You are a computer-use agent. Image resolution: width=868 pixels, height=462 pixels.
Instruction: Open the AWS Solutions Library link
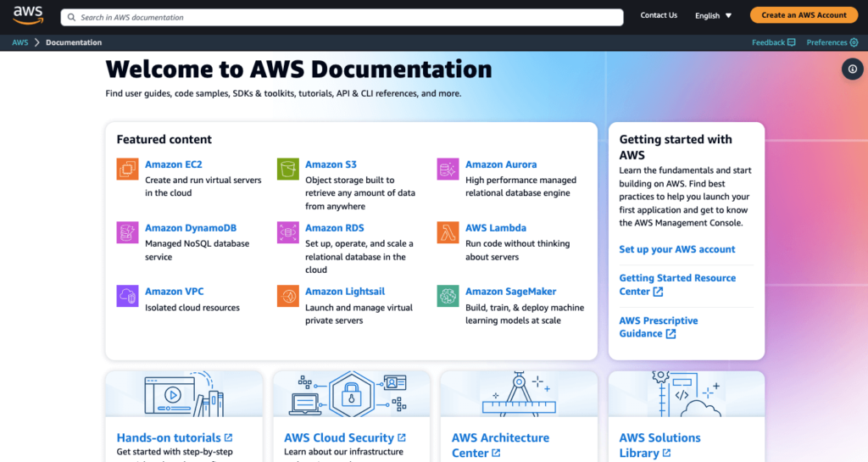coord(659,445)
